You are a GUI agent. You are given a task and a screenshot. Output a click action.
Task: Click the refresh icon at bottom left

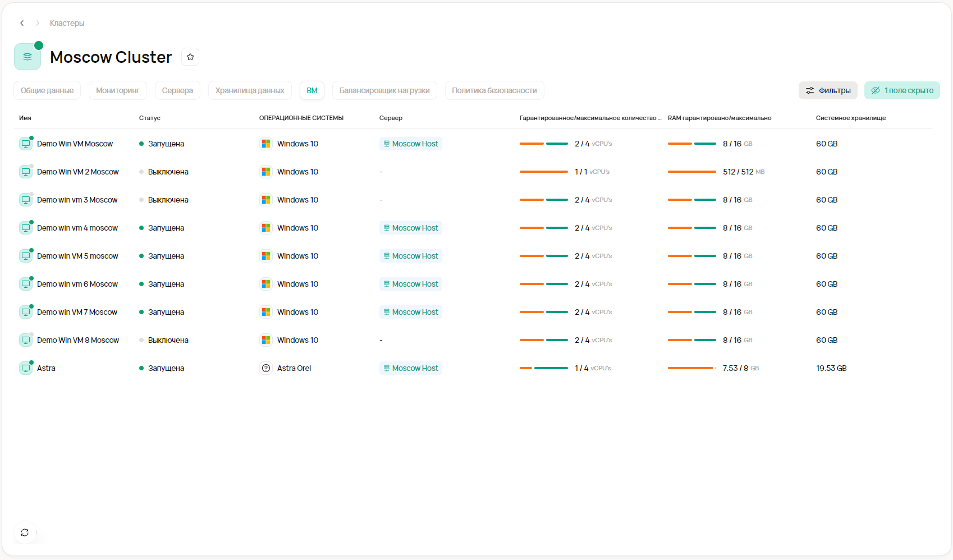25,533
